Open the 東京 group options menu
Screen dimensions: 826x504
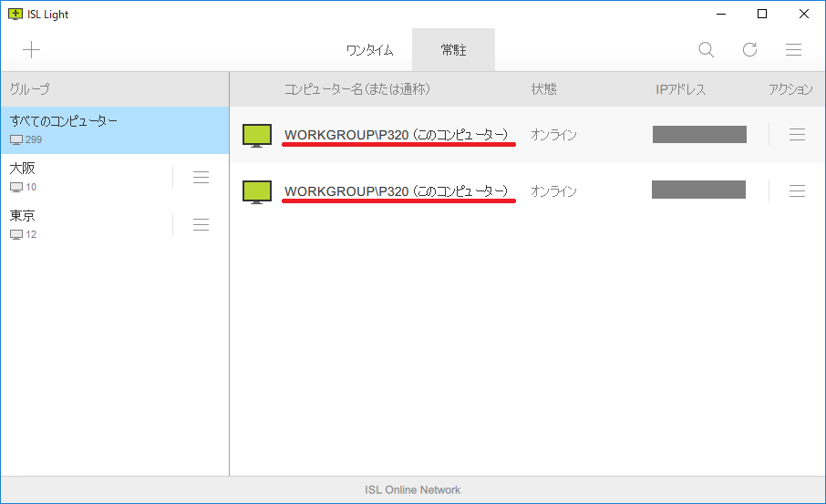point(201,225)
